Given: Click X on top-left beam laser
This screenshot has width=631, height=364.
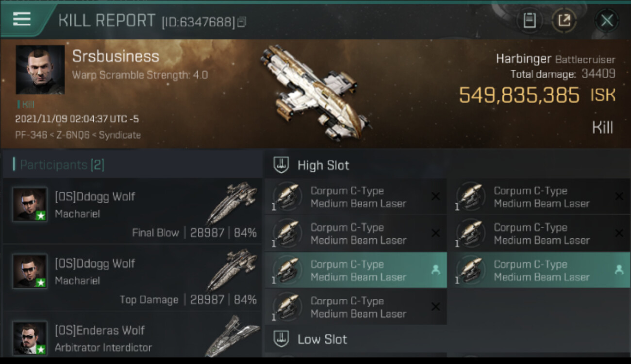Looking at the screenshot, I should pyautogui.click(x=435, y=196).
